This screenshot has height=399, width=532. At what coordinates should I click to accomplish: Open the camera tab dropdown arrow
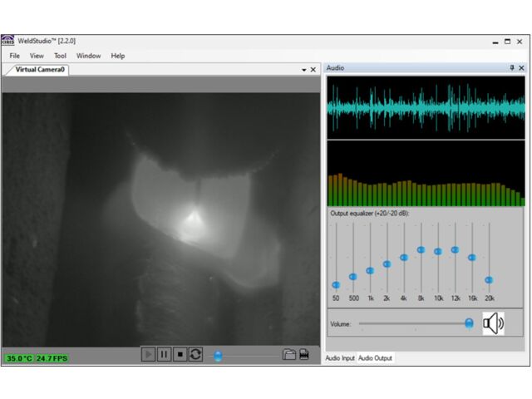point(303,71)
